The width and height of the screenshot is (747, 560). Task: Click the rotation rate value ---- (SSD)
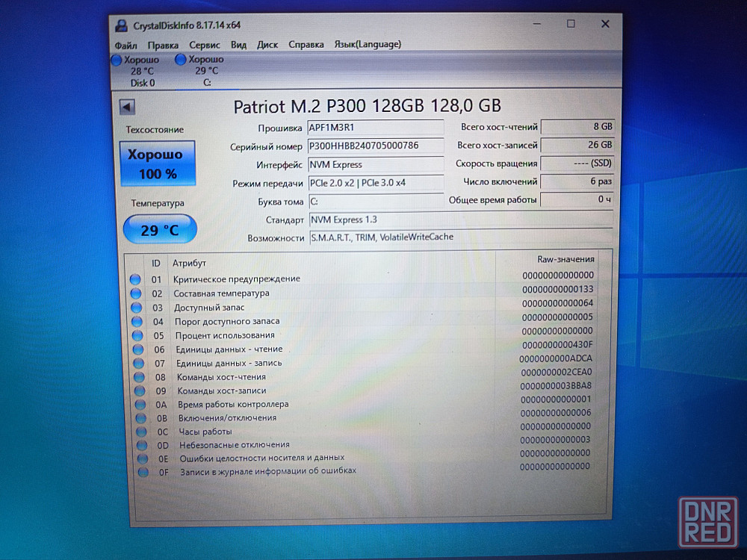577,163
